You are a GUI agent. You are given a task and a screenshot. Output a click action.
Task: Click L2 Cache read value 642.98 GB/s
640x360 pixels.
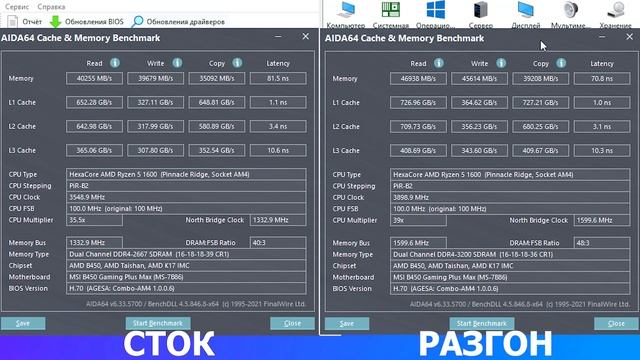[94, 127]
